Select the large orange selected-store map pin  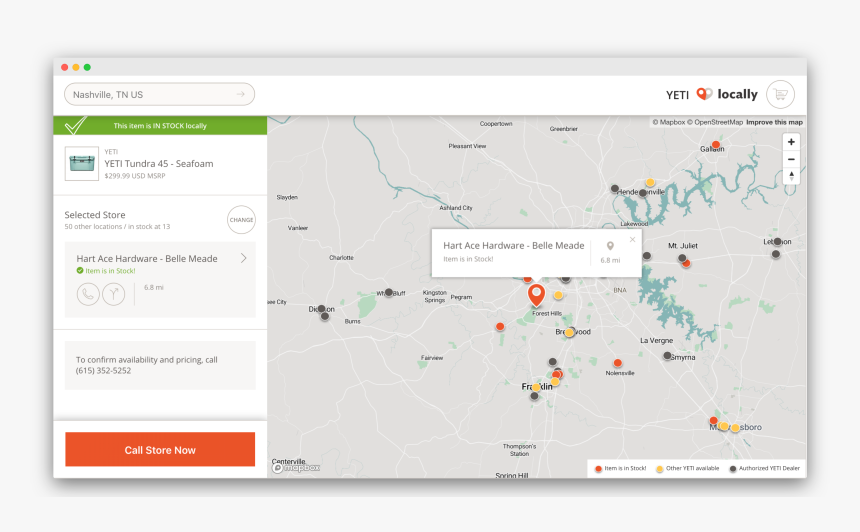click(x=536, y=295)
